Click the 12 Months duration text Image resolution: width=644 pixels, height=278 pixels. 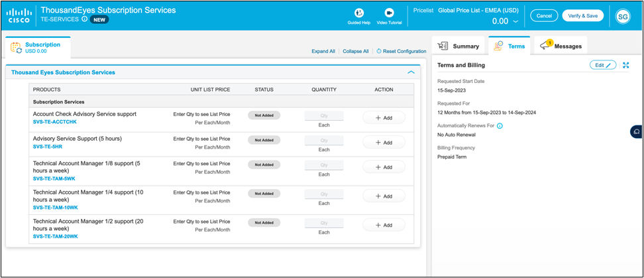[487, 112]
